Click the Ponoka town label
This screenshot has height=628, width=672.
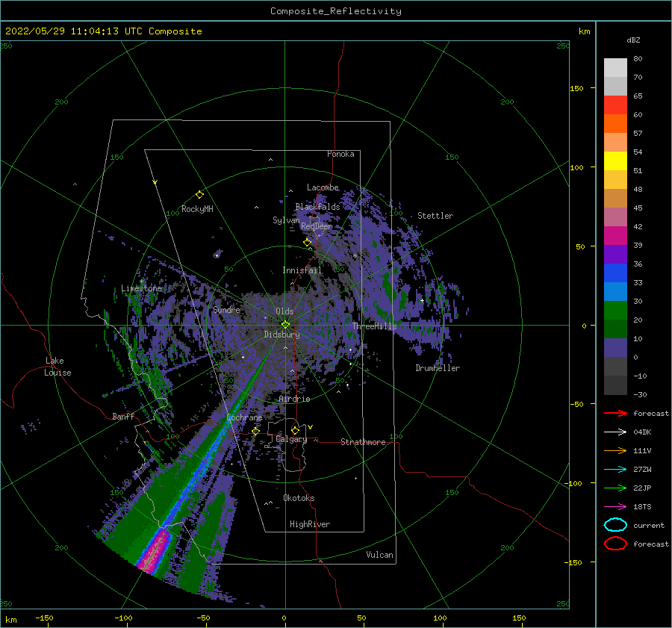coord(340,154)
